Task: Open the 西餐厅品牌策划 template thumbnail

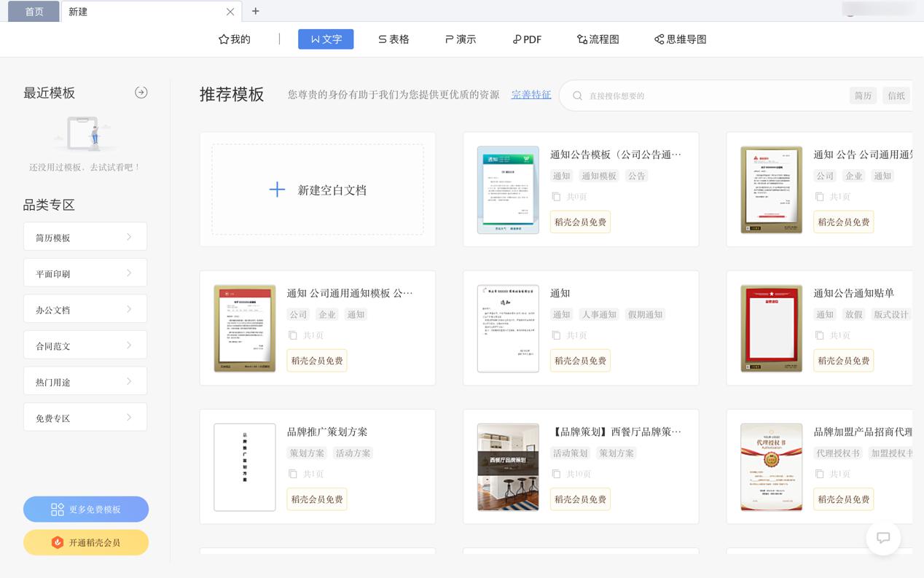Action: (508, 467)
